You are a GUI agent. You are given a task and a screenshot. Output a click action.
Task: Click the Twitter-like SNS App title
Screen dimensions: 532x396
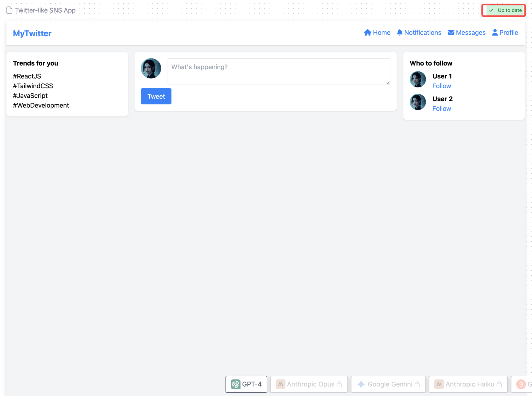[x=45, y=10]
